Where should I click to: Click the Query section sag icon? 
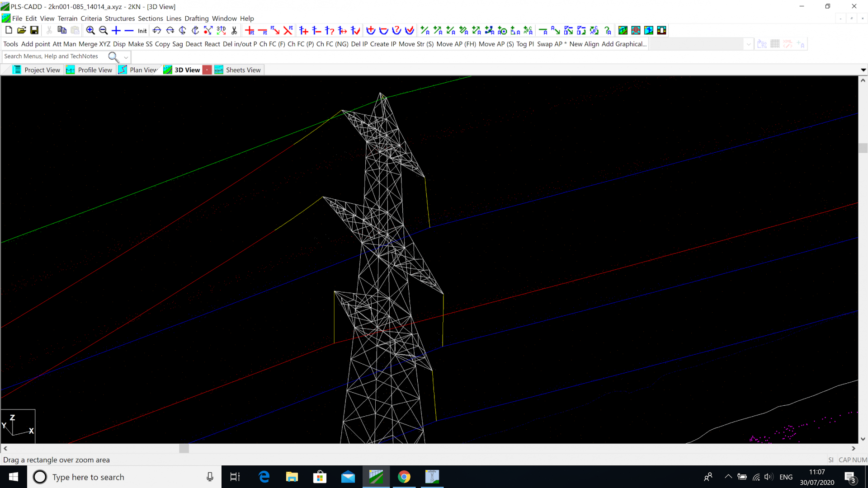(x=396, y=30)
